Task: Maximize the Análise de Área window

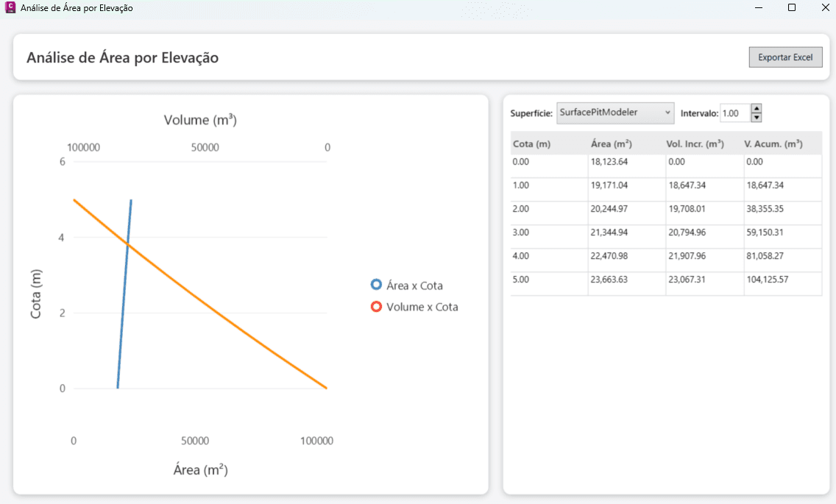Action: (x=792, y=7)
